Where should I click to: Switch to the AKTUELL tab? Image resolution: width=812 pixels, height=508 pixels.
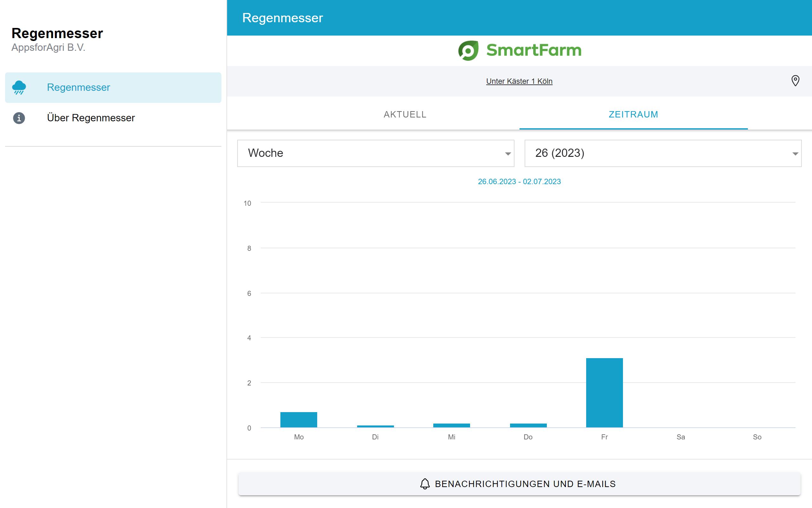coord(405,115)
